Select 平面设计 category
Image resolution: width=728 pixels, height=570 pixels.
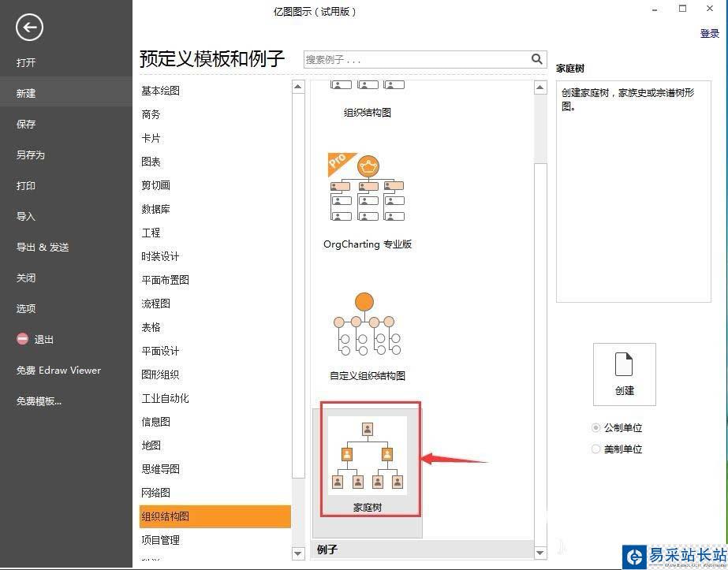(x=160, y=351)
